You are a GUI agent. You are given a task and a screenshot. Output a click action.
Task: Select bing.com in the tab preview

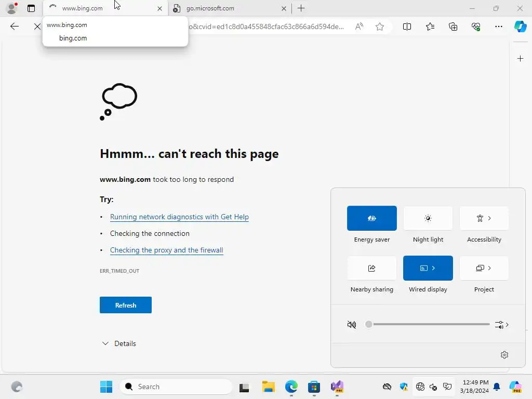[x=73, y=38]
